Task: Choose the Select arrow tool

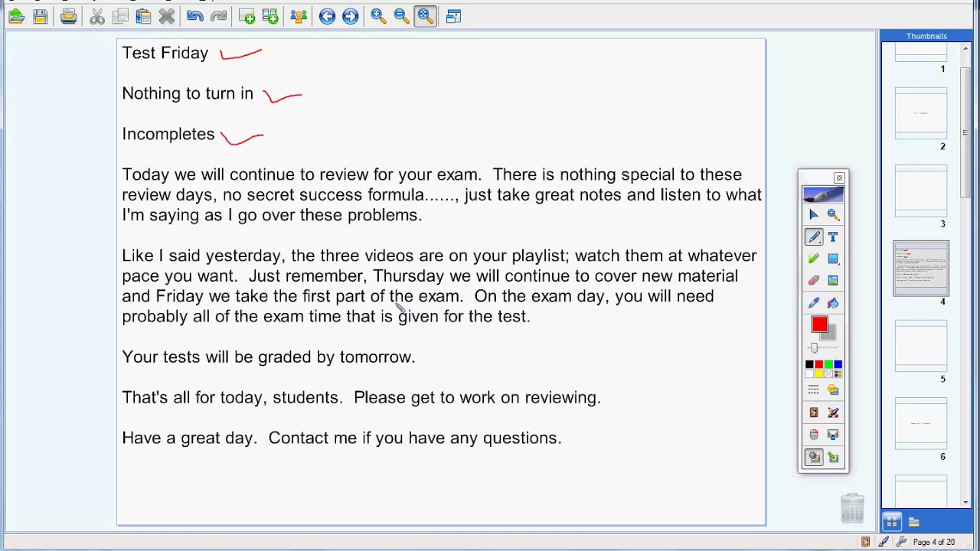Action: tap(813, 215)
